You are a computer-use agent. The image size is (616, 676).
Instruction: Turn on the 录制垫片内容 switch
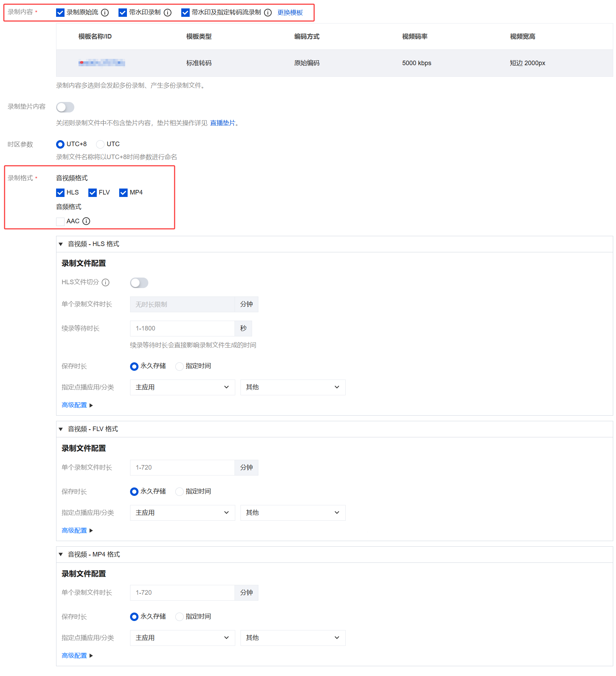click(65, 107)
